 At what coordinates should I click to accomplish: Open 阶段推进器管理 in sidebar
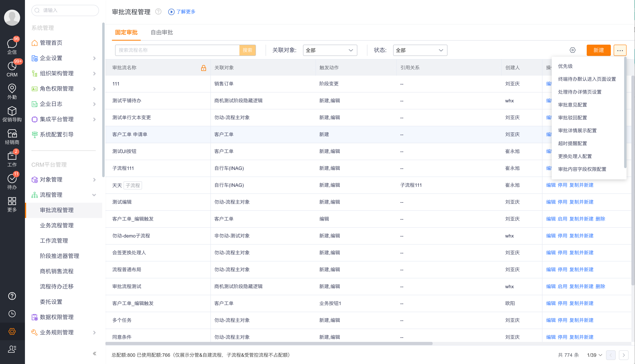[x=59, y=256]
